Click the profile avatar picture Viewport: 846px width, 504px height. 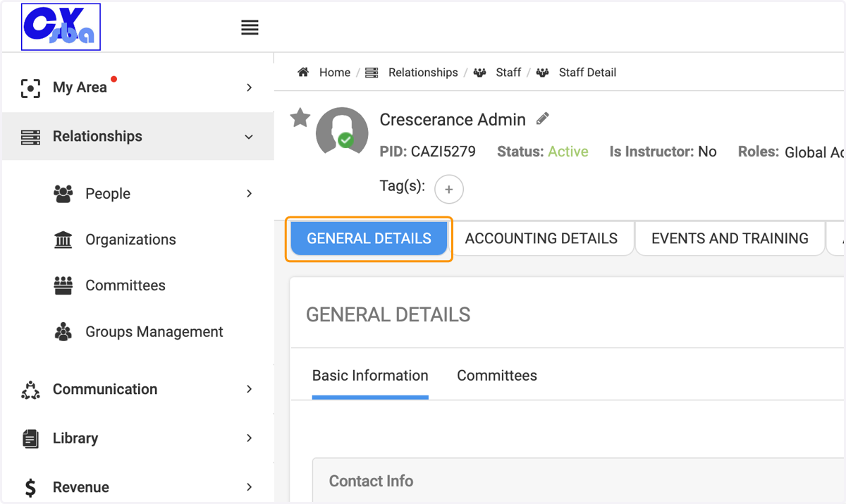tap(342, 132)
